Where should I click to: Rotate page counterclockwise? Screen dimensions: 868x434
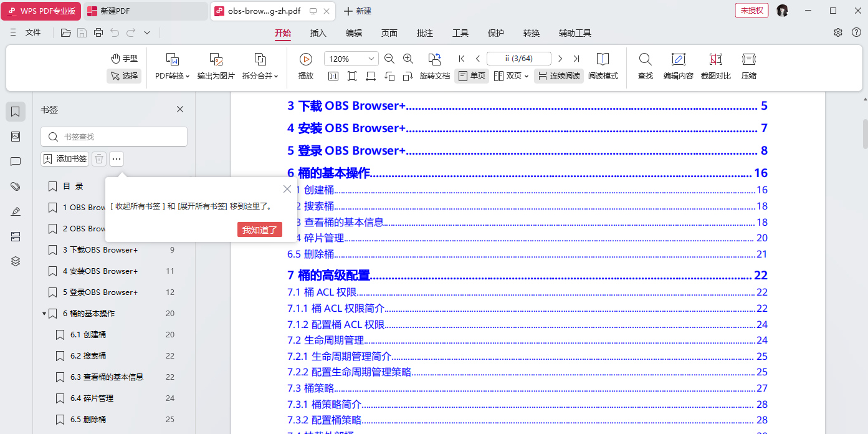tap(389, 76)
